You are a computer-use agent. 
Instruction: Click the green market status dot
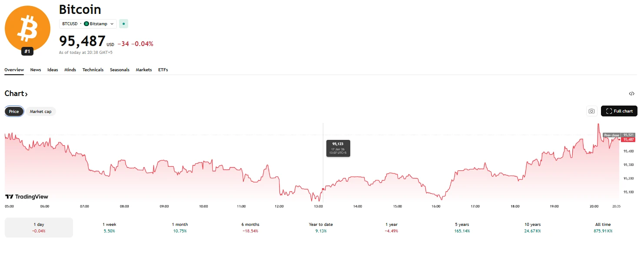click(123, 24)
